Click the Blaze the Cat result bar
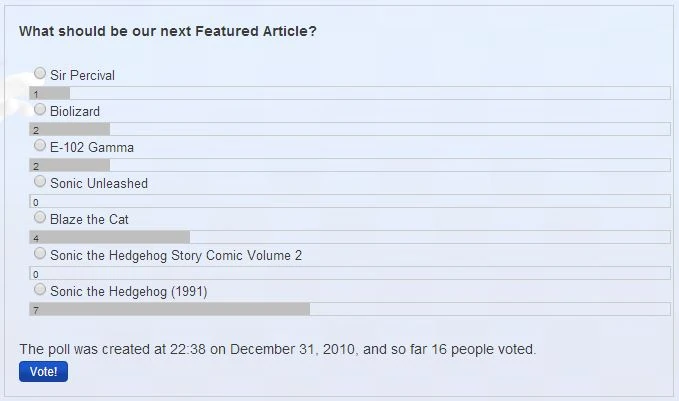679x401 pixels. point(110,237)
